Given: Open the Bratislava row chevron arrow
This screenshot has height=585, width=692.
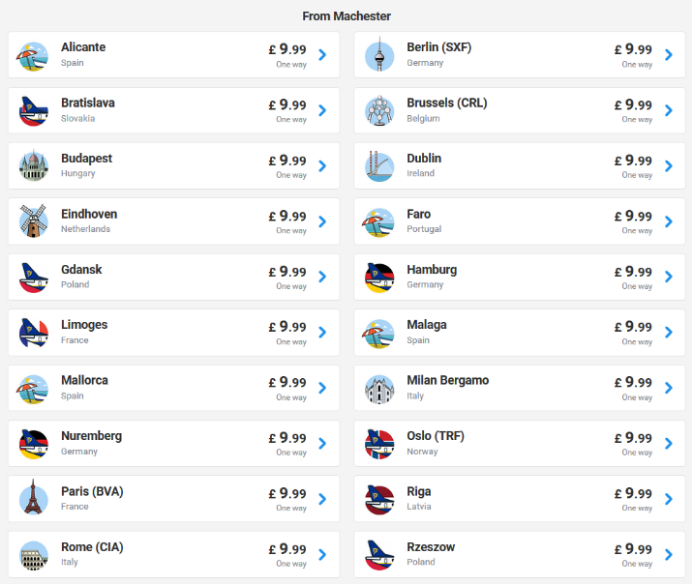Looking at the screenshot, I should click(323, 110).
